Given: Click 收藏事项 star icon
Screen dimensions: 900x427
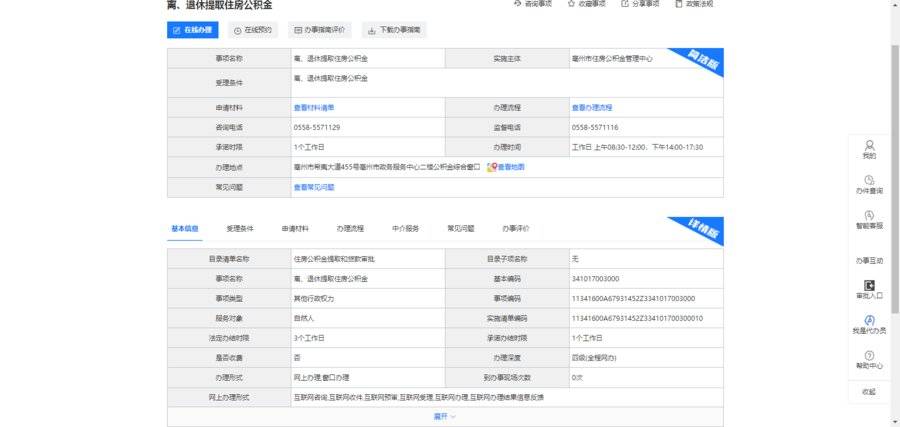Looking at the screenshot, I should [587, 3].
